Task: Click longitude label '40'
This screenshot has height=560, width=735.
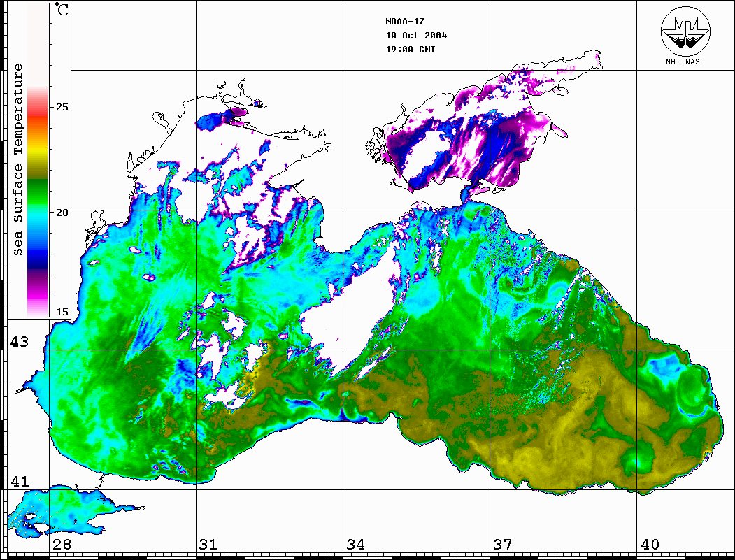Action: (650, 544)
